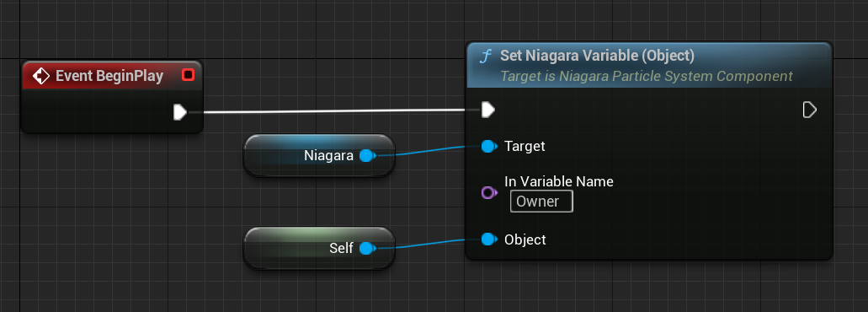Click the Object pin label
This screenshot has height=312, width=868.
[525, 239]
